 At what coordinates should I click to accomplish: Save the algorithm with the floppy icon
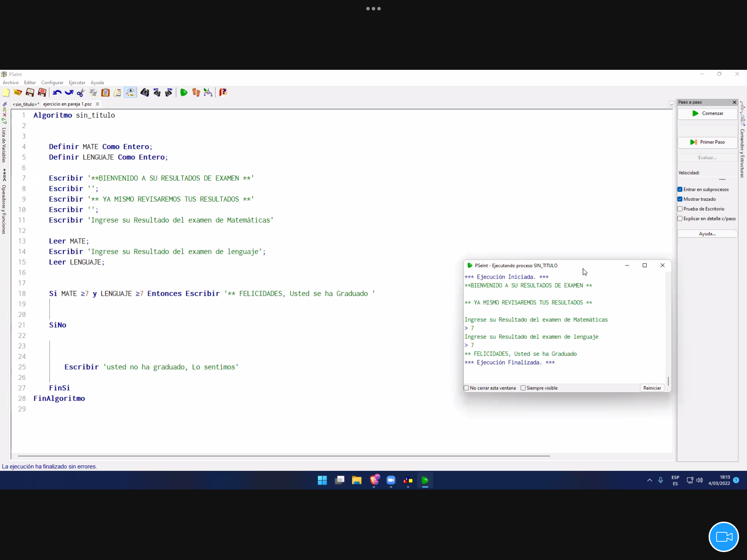(x=30, y=93)
